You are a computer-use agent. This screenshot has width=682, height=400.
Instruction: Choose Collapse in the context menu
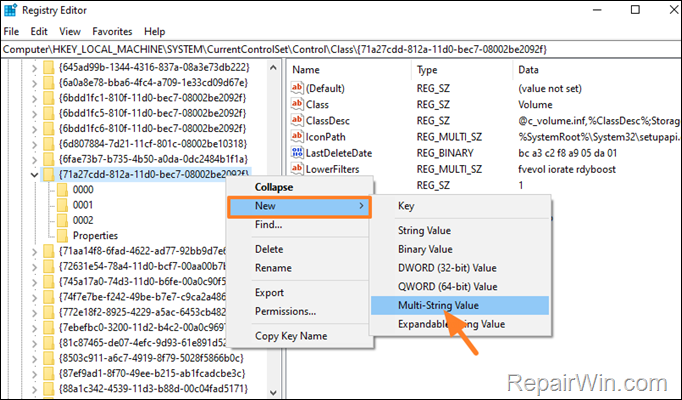300,187
